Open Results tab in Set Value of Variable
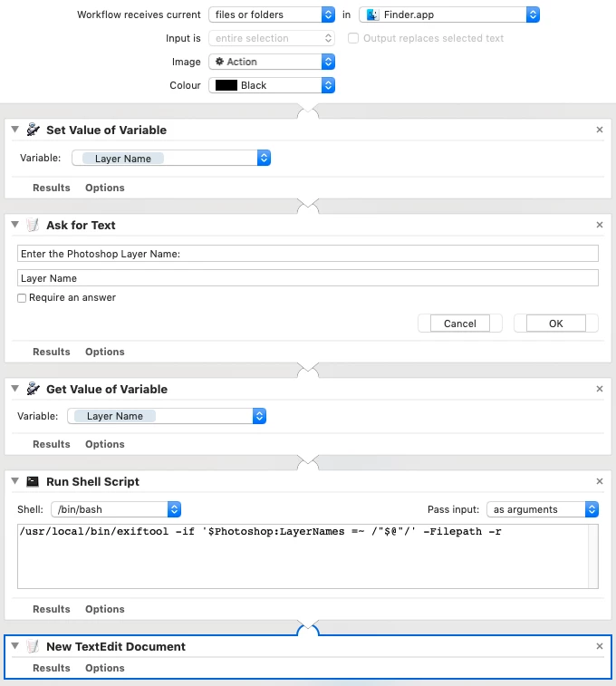 51,188
